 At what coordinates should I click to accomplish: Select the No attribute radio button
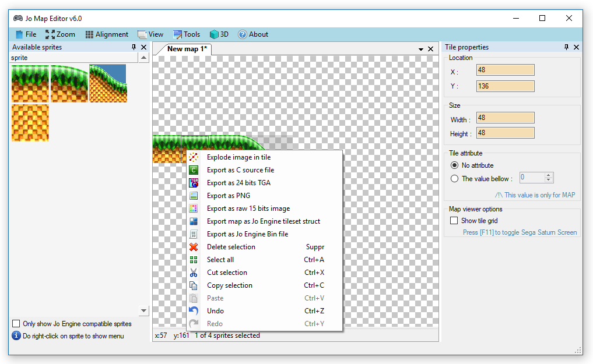pos(455,165)
